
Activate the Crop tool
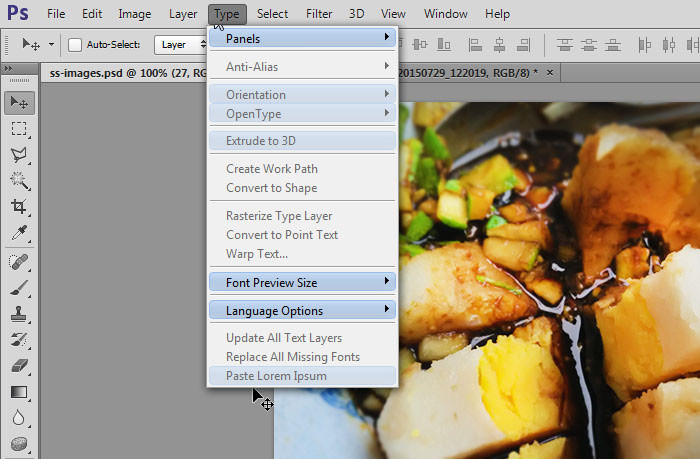point(19,207)
